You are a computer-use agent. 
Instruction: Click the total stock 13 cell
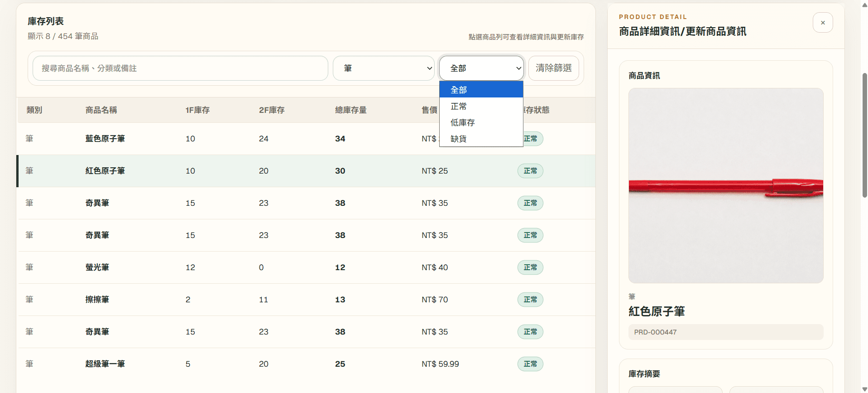coord(340,300)
